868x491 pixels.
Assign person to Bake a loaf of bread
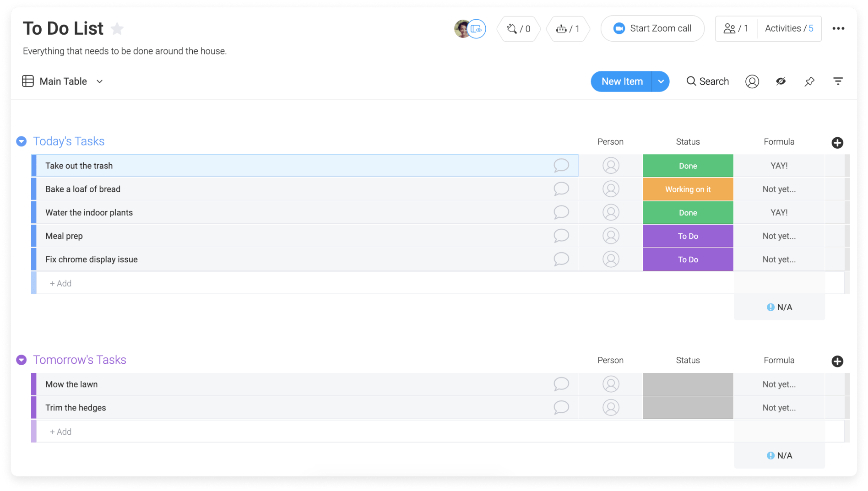[x=611, y=189]
